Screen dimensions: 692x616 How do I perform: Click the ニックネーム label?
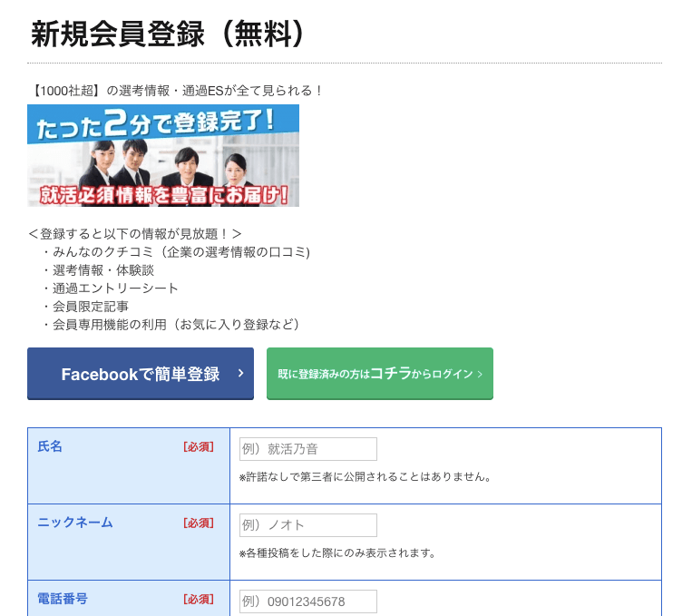point(75,523)
